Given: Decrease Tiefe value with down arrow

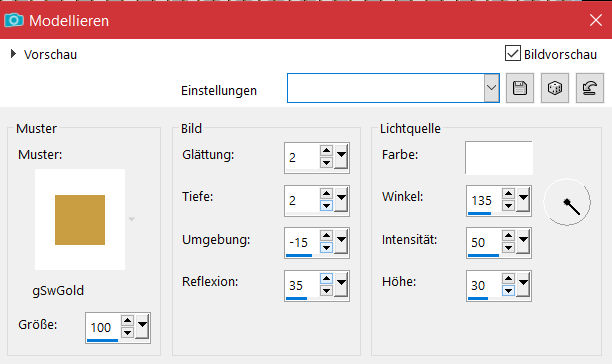Looking at the screenshot, I should (x=326, y=206).
